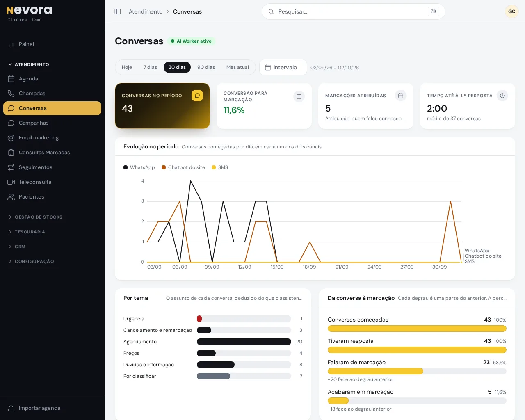Image resolution: width=525 pixels, height=420 pixels.
Task: Switch to the 90 dias period tab
Action: pos(206,67)
